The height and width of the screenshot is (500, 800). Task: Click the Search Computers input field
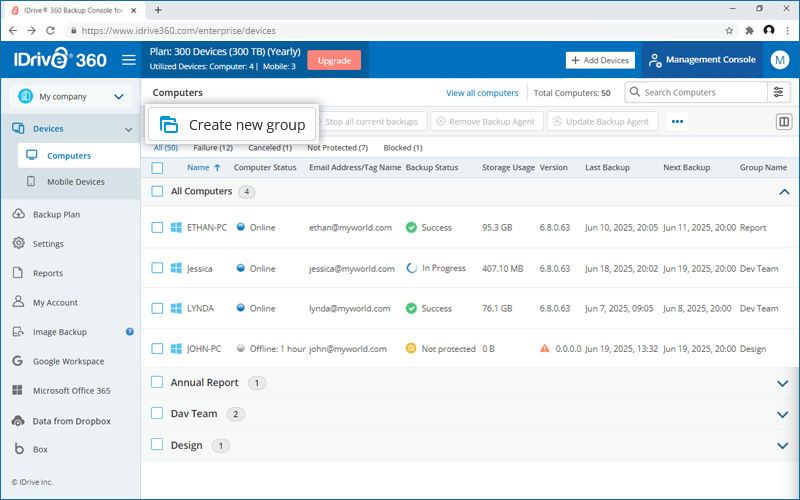pyautogui.click(x=696, y=92)
